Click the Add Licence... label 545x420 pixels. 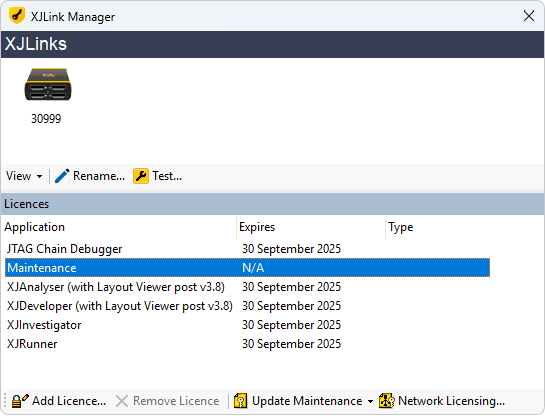(69, 401)
